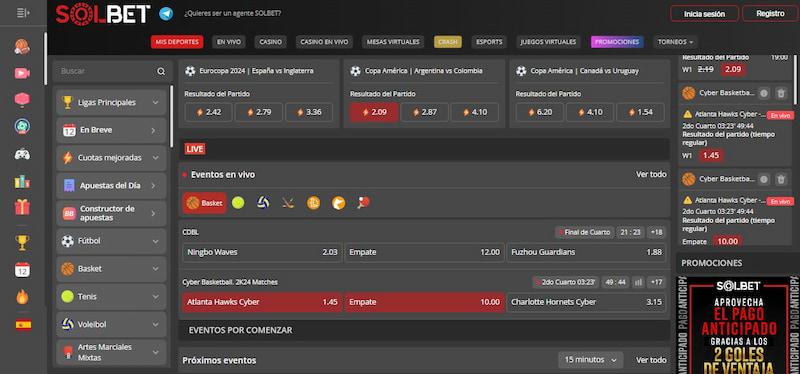Open the fire icon in the sidebar
Viewport: 800px width, 374px height.
pos(22,296)
